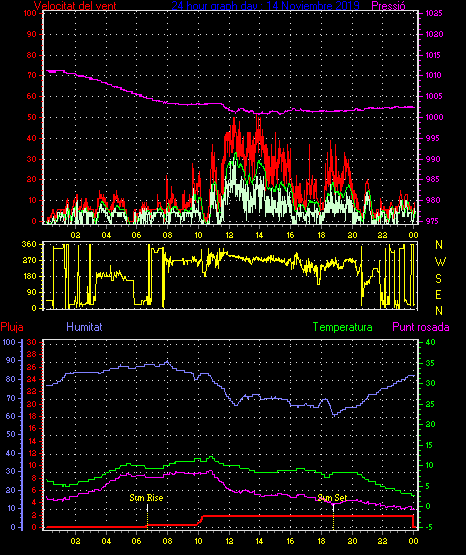Click compass letter S beside direction graph
466x555 pixels.
[438, 279]
